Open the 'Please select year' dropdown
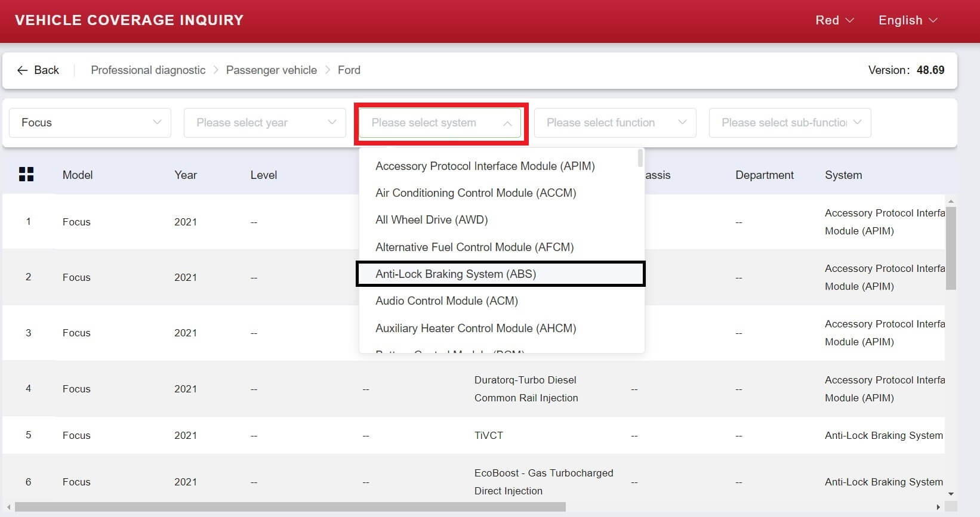The image size is (980, 517). (x=265, y=123)
